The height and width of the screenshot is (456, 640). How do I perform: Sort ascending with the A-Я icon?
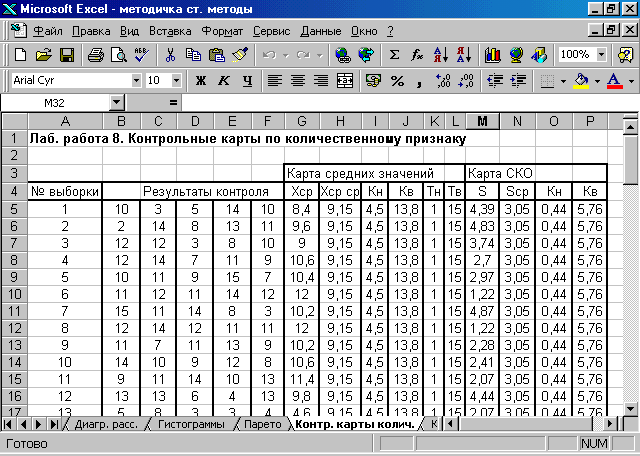point(441,54)
